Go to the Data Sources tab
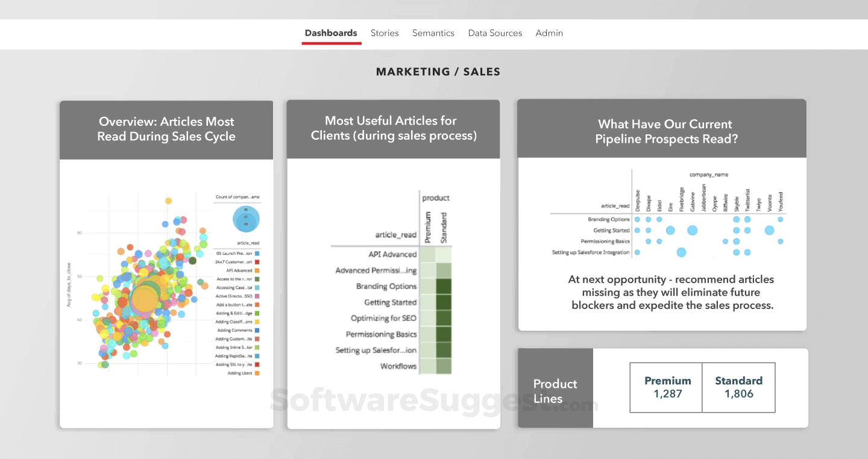The width and height of the screenshot is (868, 459). point(495,33)
